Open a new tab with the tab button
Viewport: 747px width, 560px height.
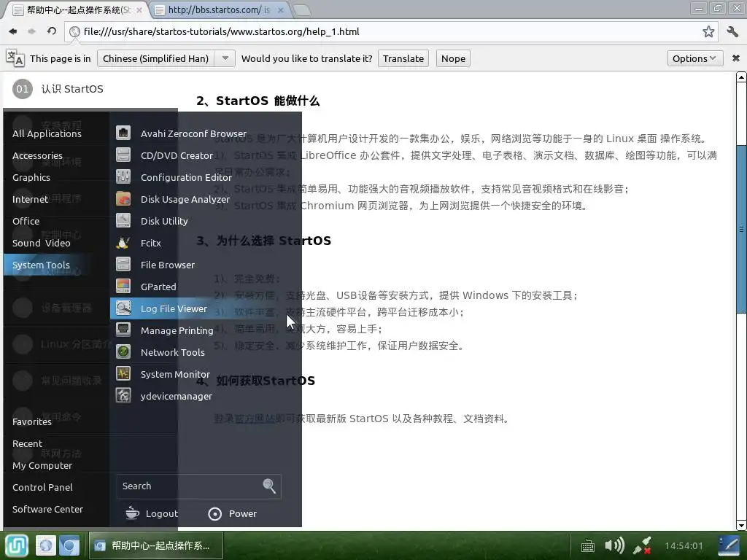[x=301, y=10]
